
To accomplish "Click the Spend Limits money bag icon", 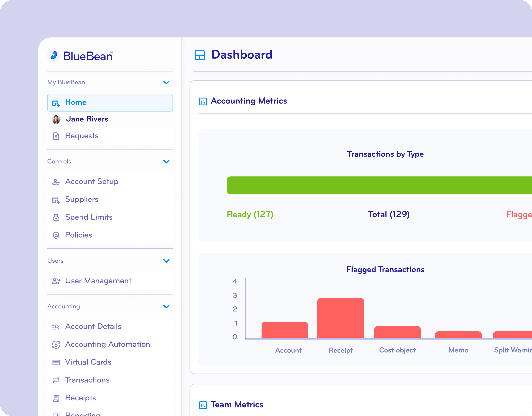I will 56,217.
